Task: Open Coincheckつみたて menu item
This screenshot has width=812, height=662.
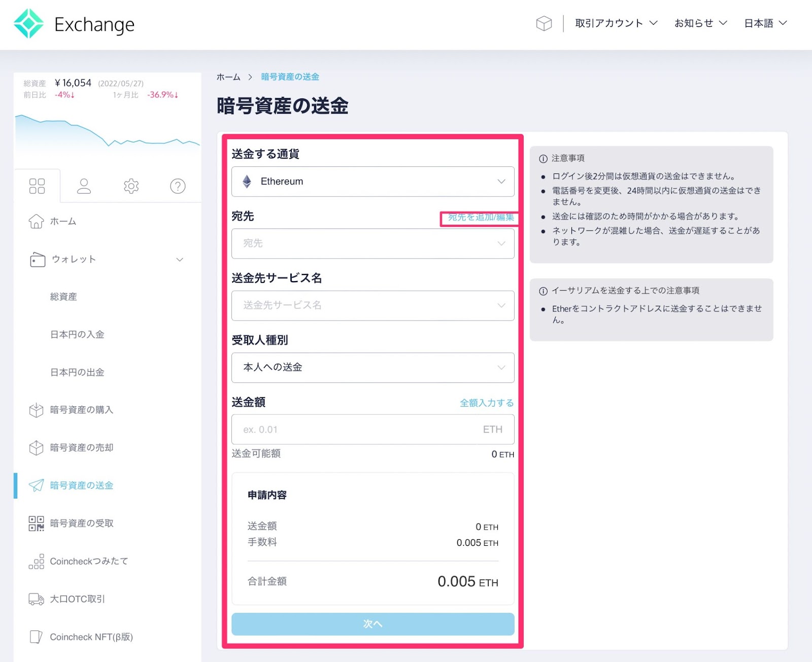Action: 89,562
